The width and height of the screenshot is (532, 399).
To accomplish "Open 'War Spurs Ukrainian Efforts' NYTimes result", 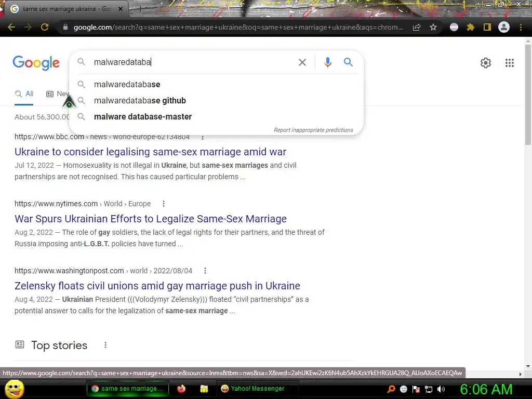I will pos(150,219).
